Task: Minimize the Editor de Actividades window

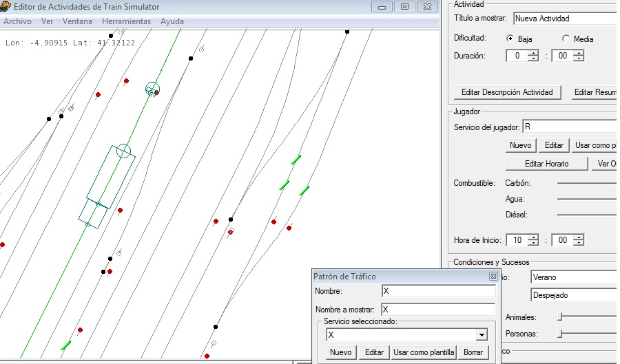Action: pyautogui.click(x=382, y=6)
